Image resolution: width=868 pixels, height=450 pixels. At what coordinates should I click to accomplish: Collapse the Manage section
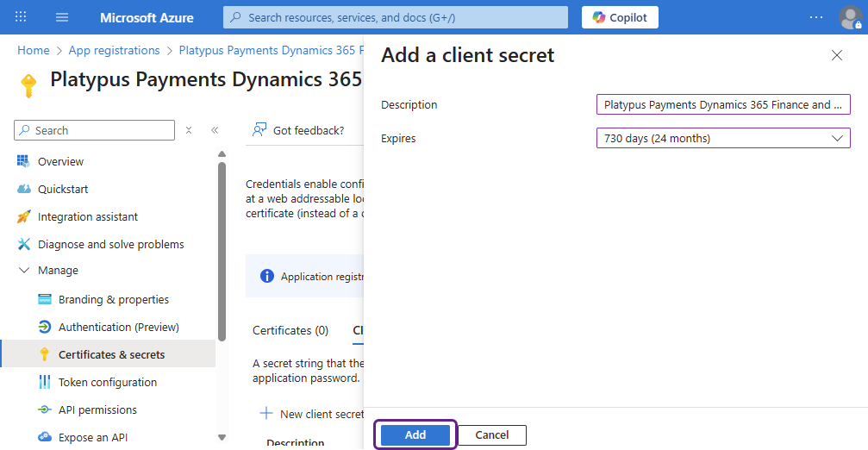click(x=24, y=271)
